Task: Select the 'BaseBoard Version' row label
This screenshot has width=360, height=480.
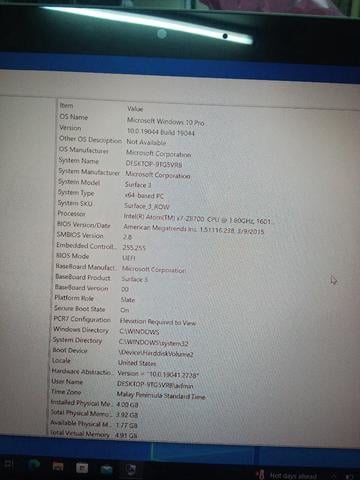Action: tap(82, 287)
